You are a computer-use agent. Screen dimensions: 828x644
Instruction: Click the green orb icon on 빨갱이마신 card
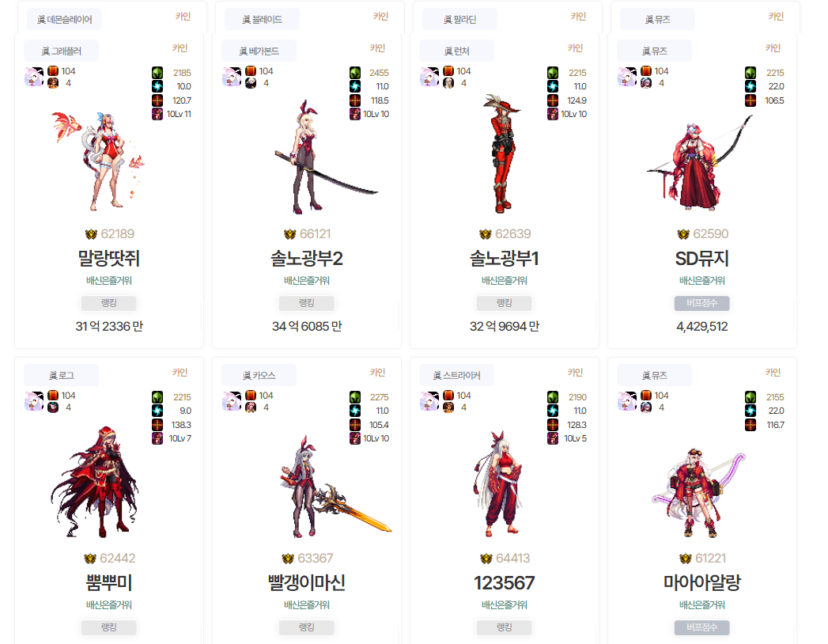pyautogui.click(x=355, y=396)
